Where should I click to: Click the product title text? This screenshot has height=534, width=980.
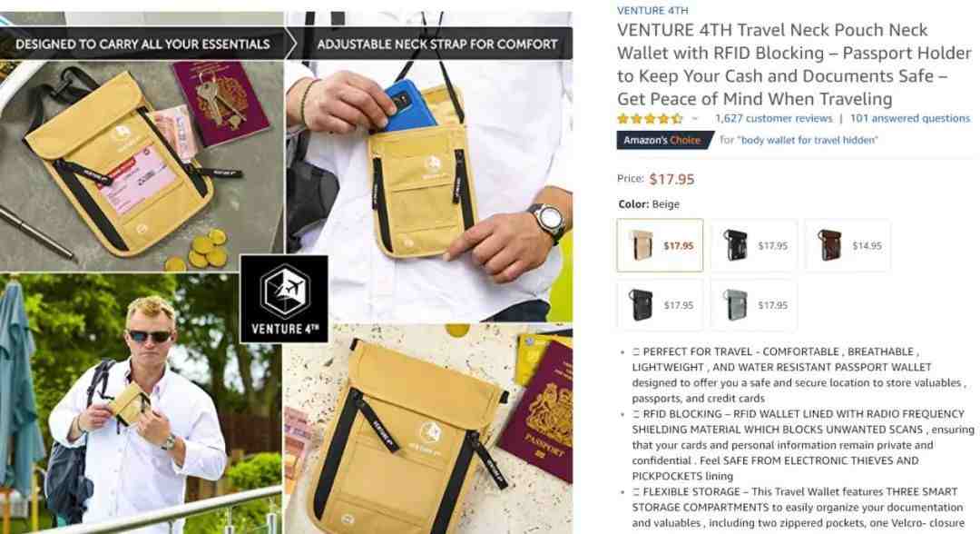[794, 64]
